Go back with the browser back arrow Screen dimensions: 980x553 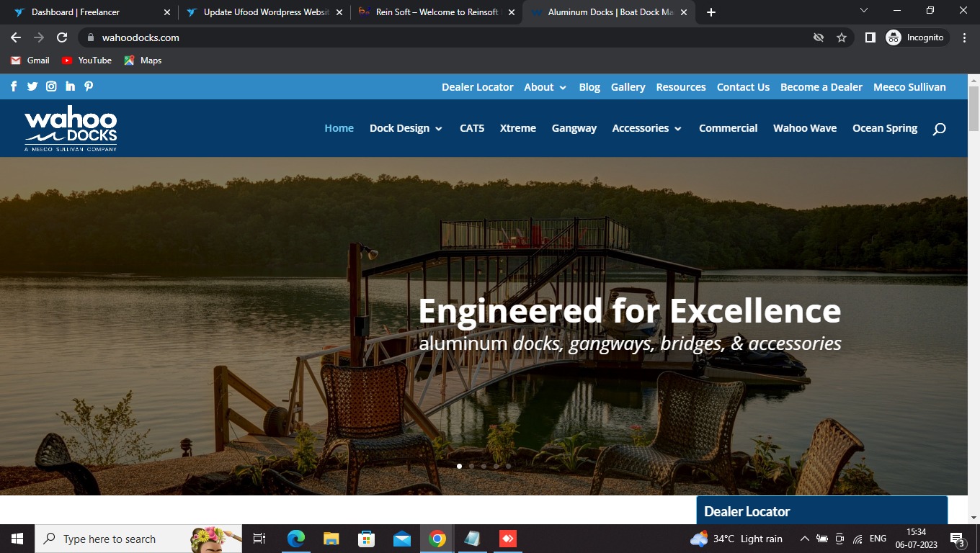[x=15, y=37]
